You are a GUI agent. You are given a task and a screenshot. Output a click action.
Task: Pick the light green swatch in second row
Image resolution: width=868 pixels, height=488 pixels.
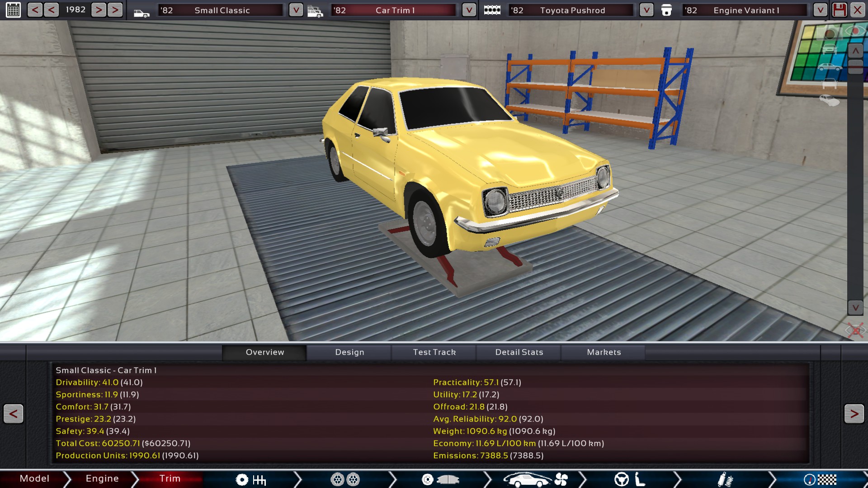(806, 46)
